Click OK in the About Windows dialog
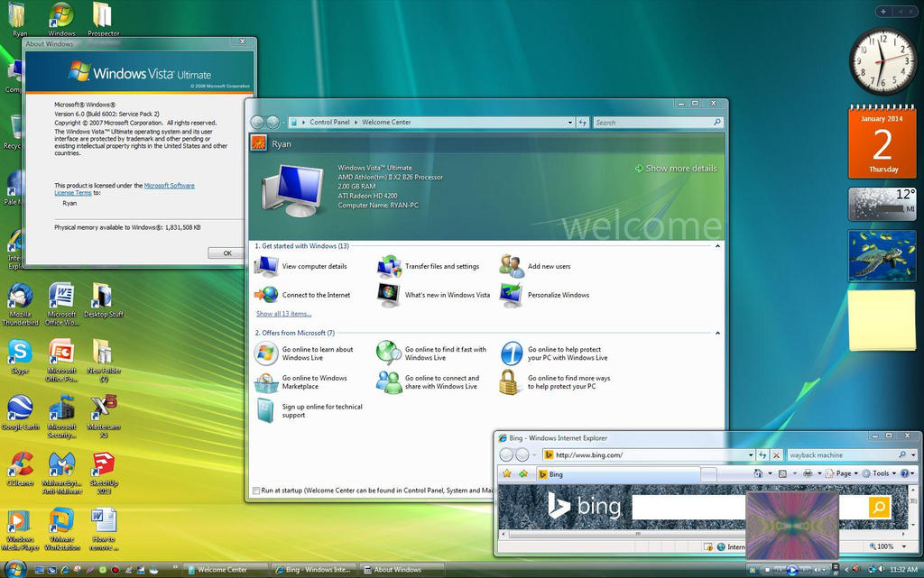Image resolution: width=924 pixels, height=578 pixels. (226, 253)
